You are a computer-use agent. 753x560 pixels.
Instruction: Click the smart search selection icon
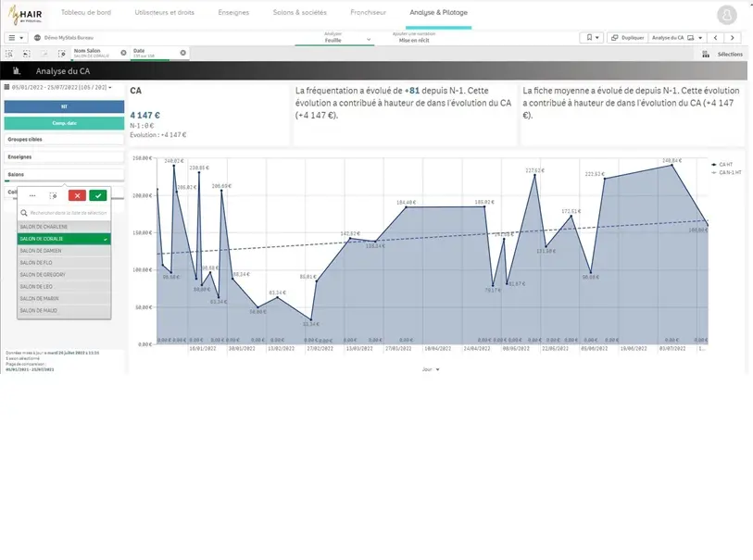11,54
